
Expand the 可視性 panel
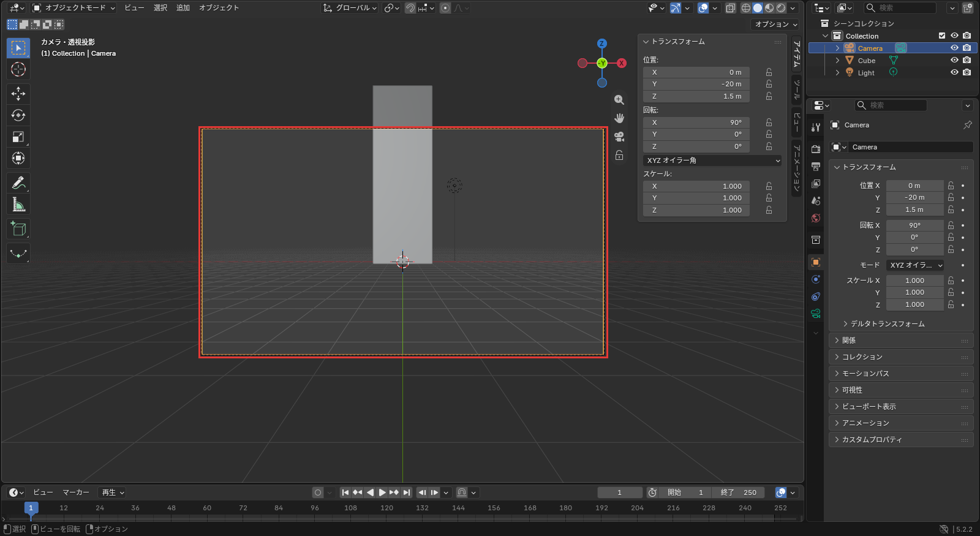[x=901, y=390]
